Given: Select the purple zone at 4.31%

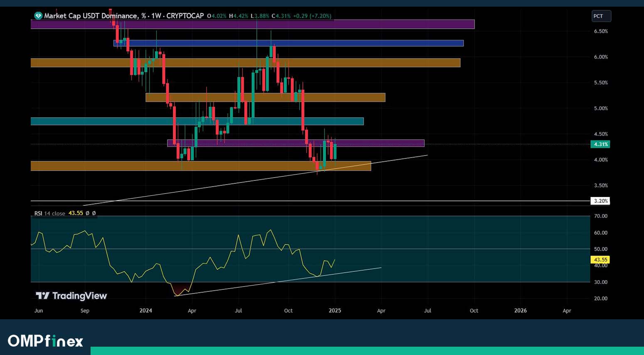Looking at the screenshot, I should (296, 143).
